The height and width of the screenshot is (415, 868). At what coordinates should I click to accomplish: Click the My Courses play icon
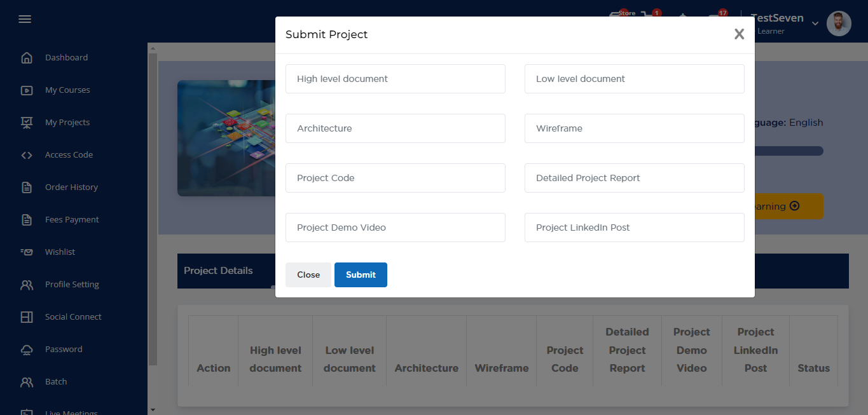(27, 90)
